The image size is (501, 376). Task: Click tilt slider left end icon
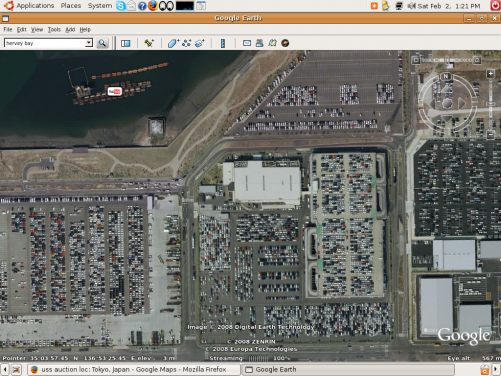point(416,60)
